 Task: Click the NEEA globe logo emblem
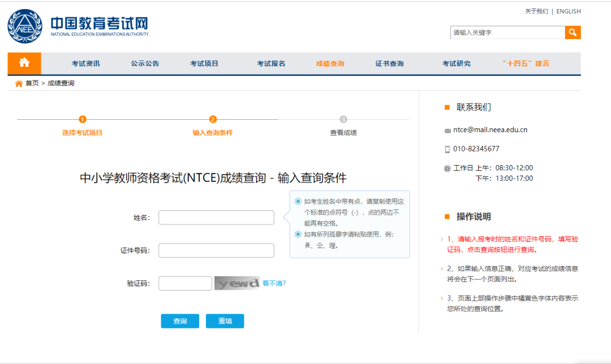pyautogui.click(x=25, y=25)
